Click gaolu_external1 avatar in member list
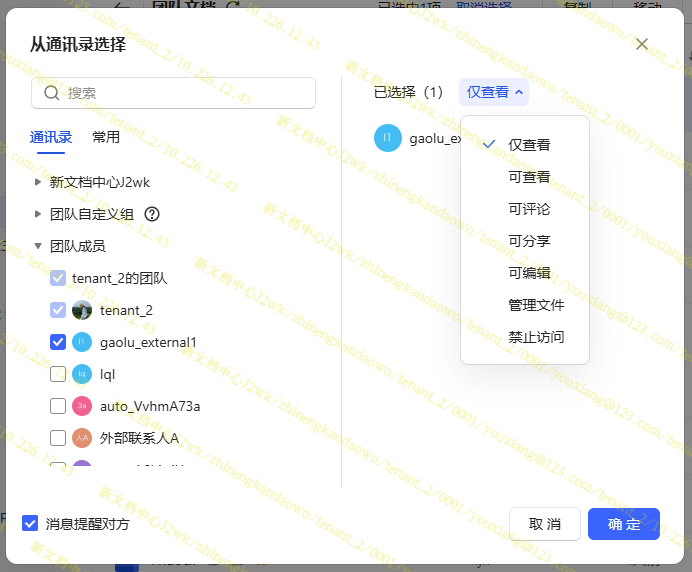Image resolution: width=692 pixels, height=572 pixels. coord(82,342)
